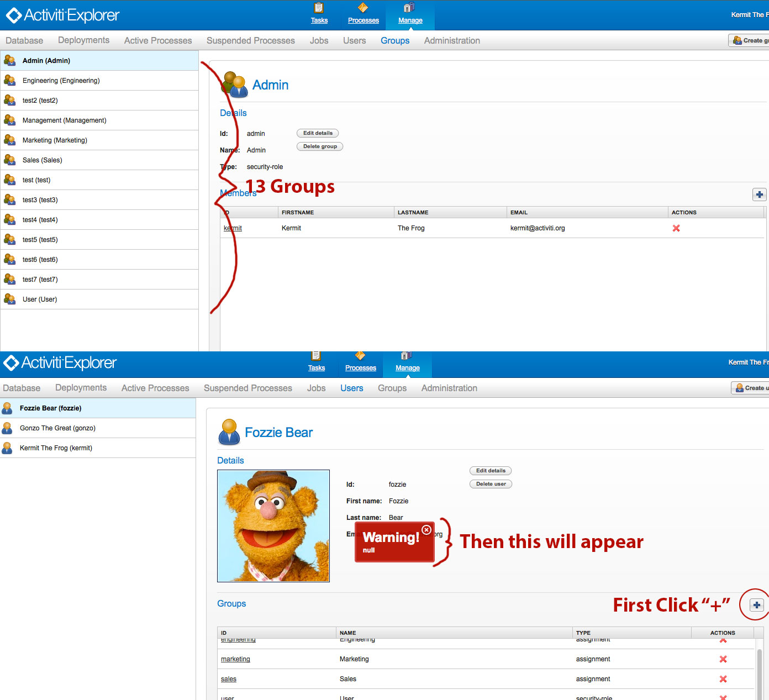
Task: Remove the marketing group using its red X
Action: pyautogui.click(x=723, y=659)
